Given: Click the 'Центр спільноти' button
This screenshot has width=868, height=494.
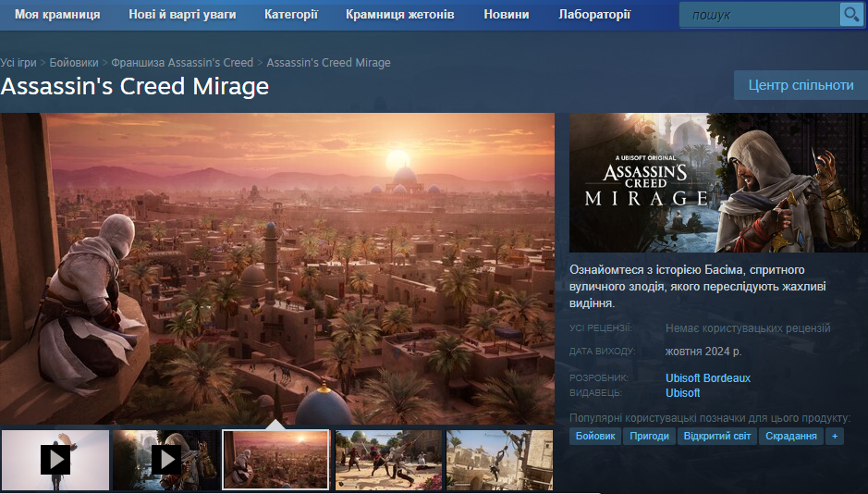Looking at the screenshot, I should pyautogui.click(x=801, y=85).
